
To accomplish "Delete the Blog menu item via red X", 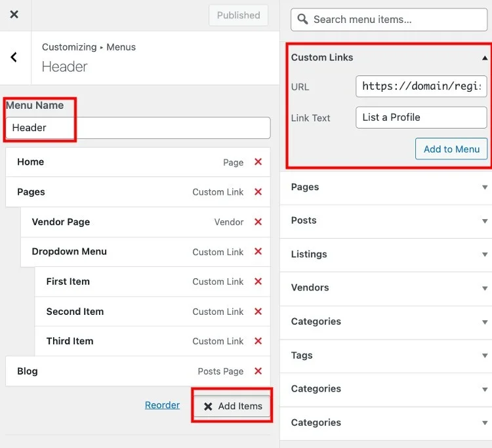I will tap(258, 371).
